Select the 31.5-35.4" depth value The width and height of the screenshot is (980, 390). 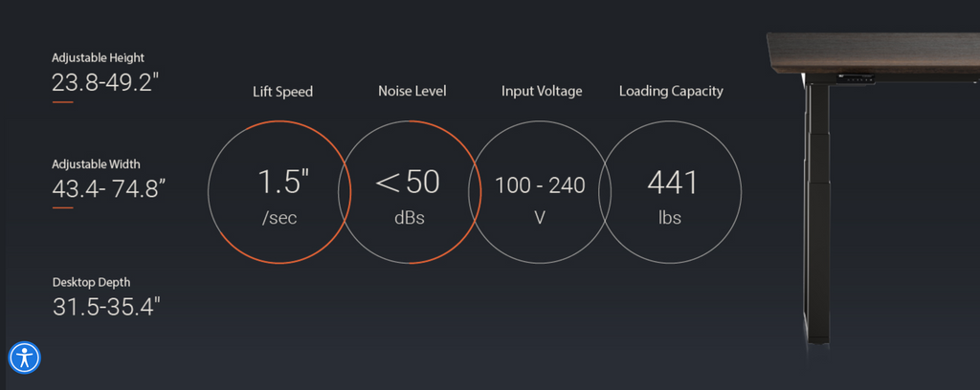click(106, 307)
